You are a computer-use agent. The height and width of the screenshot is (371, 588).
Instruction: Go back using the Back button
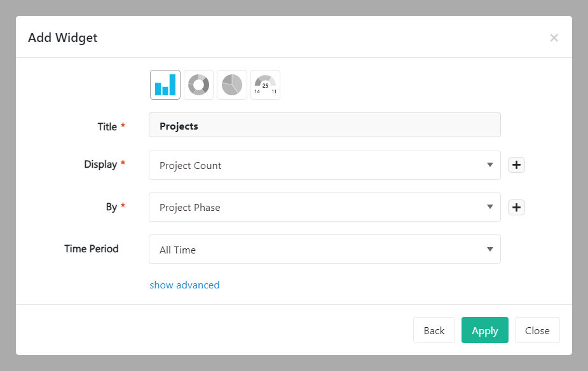tap(434, 330)
